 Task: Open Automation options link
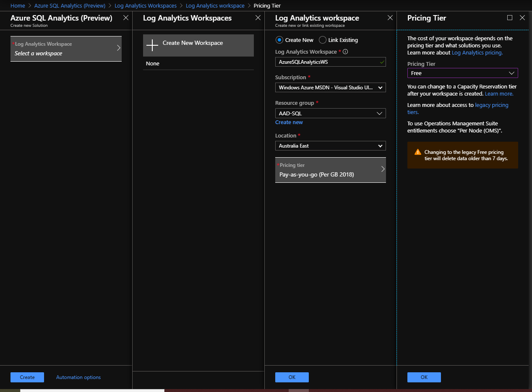78,377
